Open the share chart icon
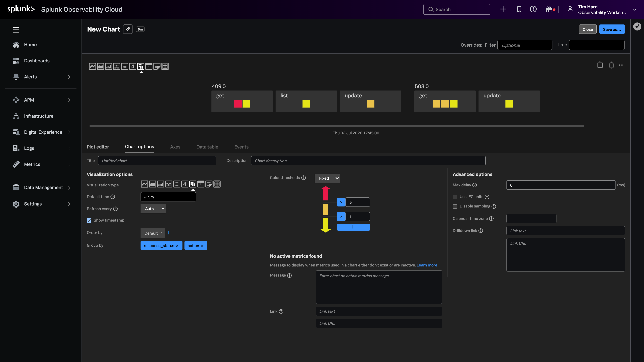Image resolution: width=644 pixels, height=362 pixels. pos(600,65)
